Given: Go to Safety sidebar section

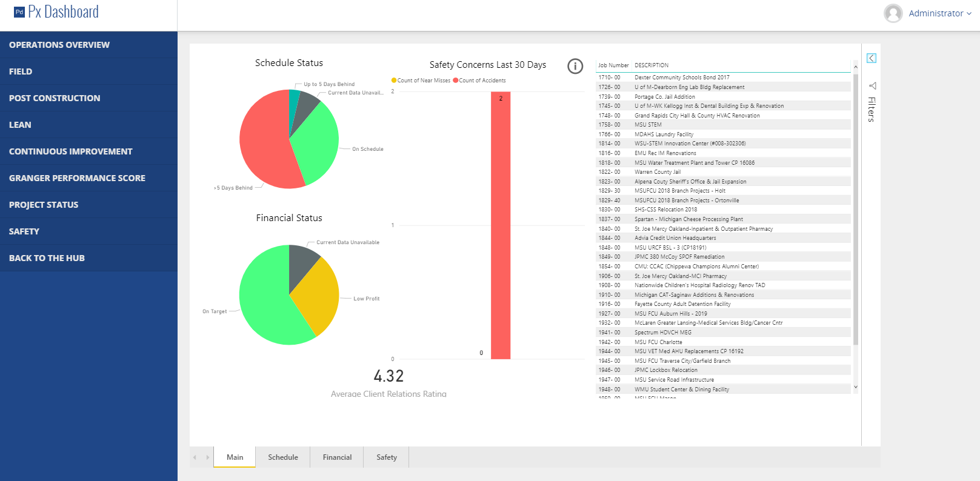Looking at the screenshot, I should [88, 231].
